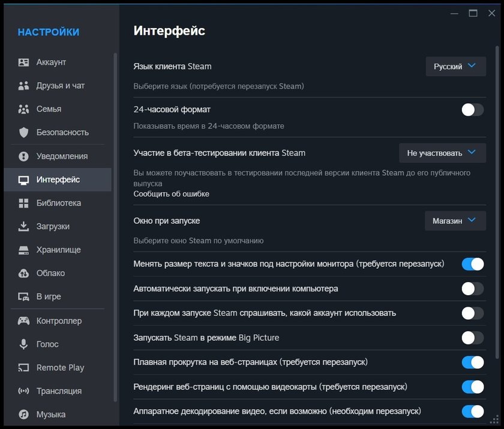Click the Уведомления alert icon
Screen dimensions: 504x429
pyautogui.click(x=24, y=157)
